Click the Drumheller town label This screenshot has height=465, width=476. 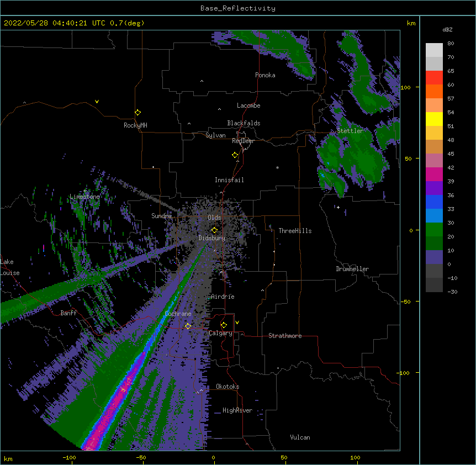352,269
